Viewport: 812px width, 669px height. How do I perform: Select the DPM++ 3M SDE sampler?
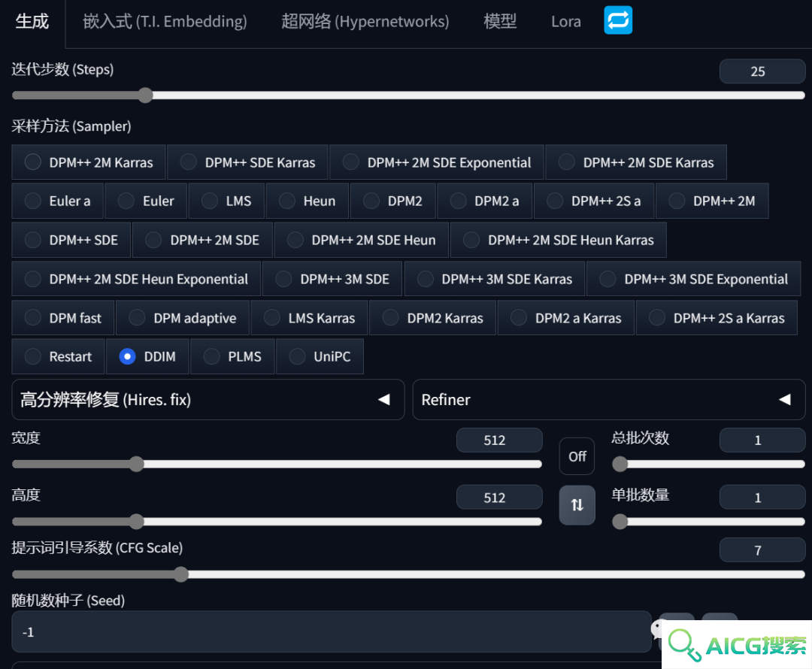(x=332, y=279)
